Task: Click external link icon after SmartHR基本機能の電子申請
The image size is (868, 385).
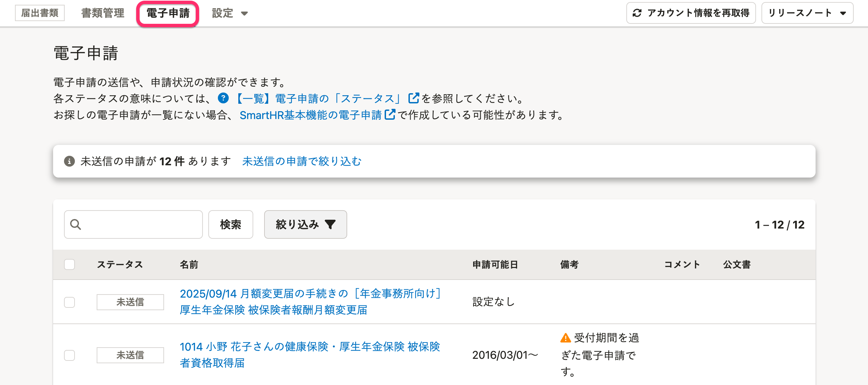Action: pos(390,115)
